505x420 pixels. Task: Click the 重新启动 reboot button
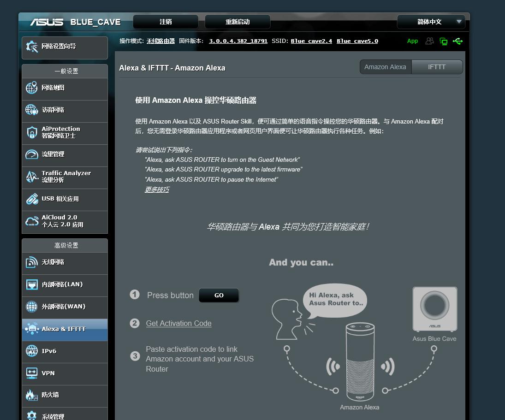click(x=238, y=22)
